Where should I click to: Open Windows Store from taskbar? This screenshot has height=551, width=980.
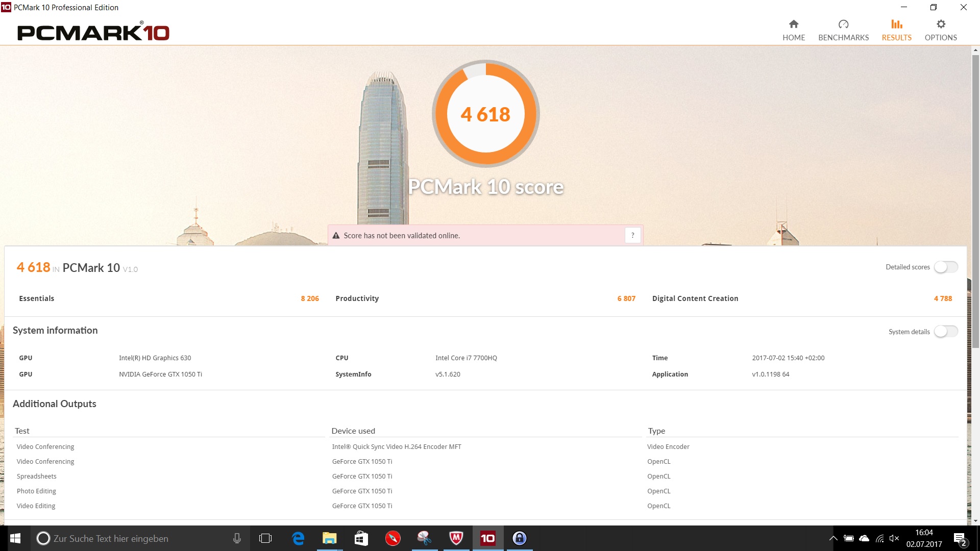[361, 538]
